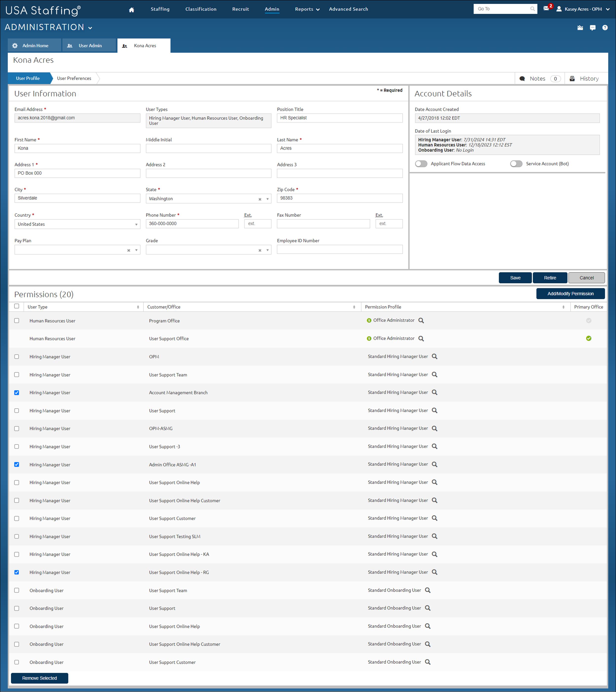Click the Phone Number field
Screen dimensions: 616x692
click(x=192, y=223)
